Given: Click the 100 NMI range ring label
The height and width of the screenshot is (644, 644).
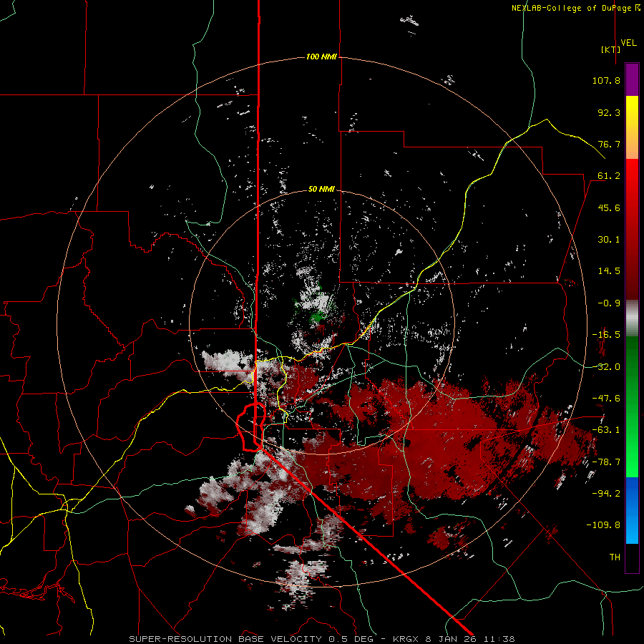Looking at the screenshot, I should click(x=321, y=57).
